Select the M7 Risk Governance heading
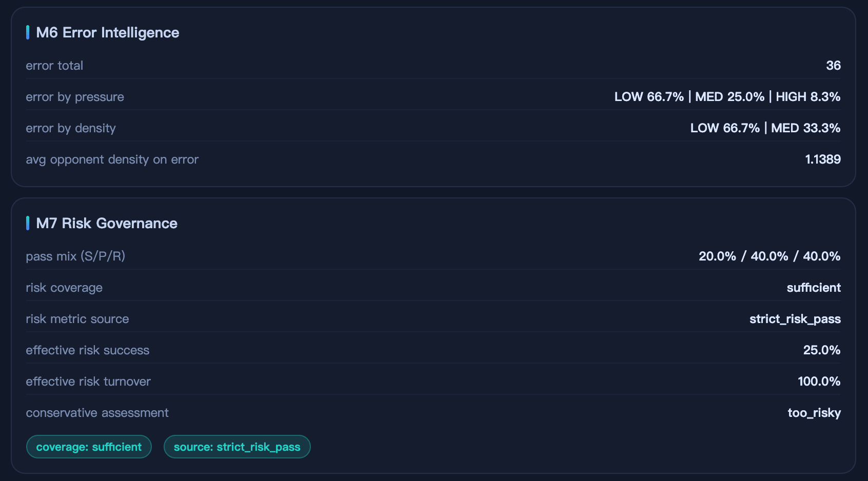The width and height of the screenshot is (868, 481). click(107, 224)
